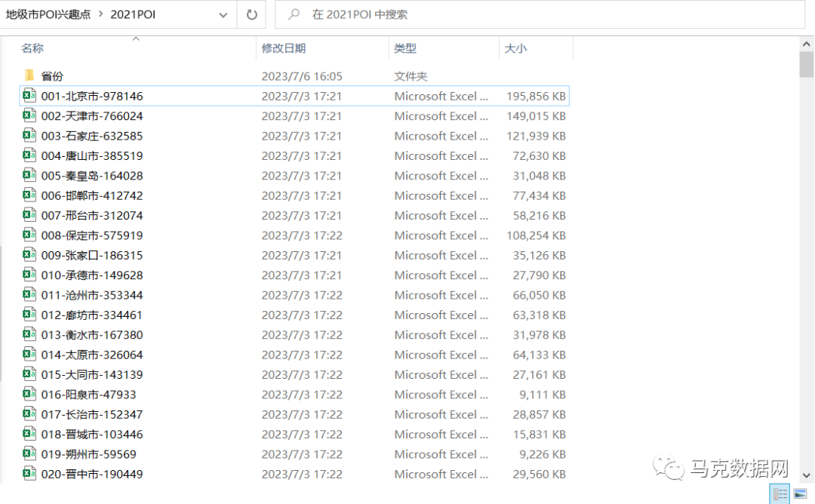Sort by the 大小 column header
Screen dimensions: 815x504
(515, 48)
